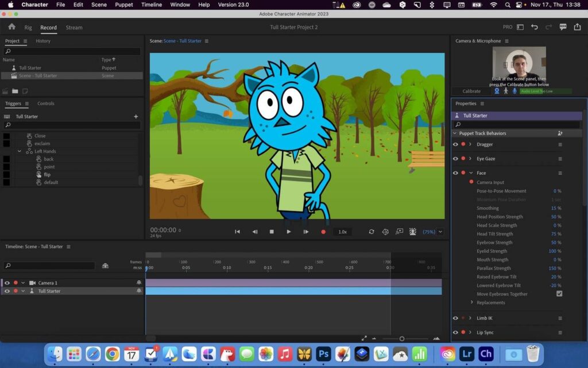
Task: Toggle Lip Sync behavior eye
Action: (x=455, y=332)
